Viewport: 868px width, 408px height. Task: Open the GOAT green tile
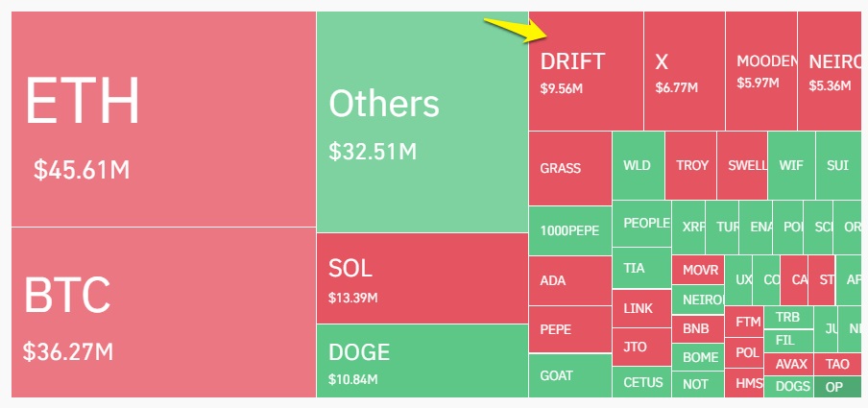point(570,375)
